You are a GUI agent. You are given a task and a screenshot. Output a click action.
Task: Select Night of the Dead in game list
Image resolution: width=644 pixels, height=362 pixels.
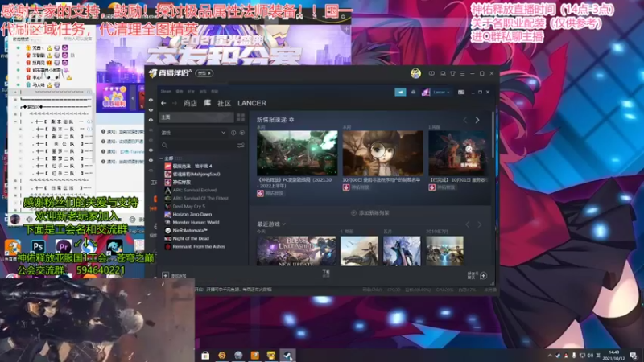(x=191, y=238)
